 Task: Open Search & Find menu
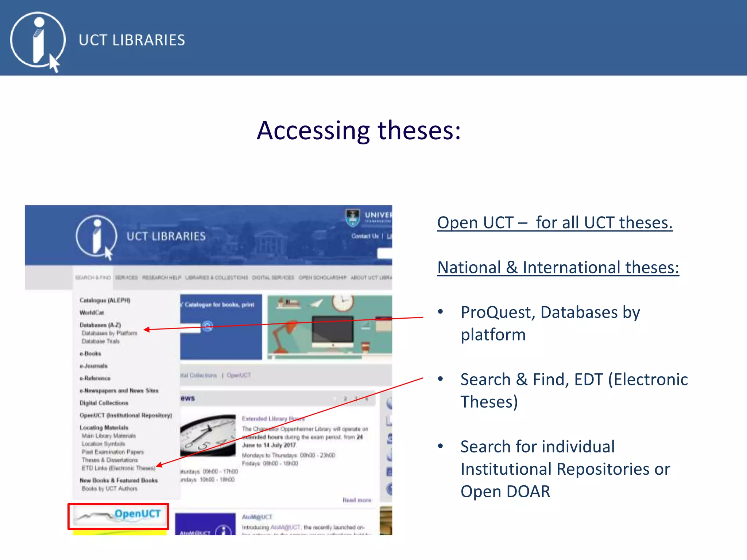point(93,277)
